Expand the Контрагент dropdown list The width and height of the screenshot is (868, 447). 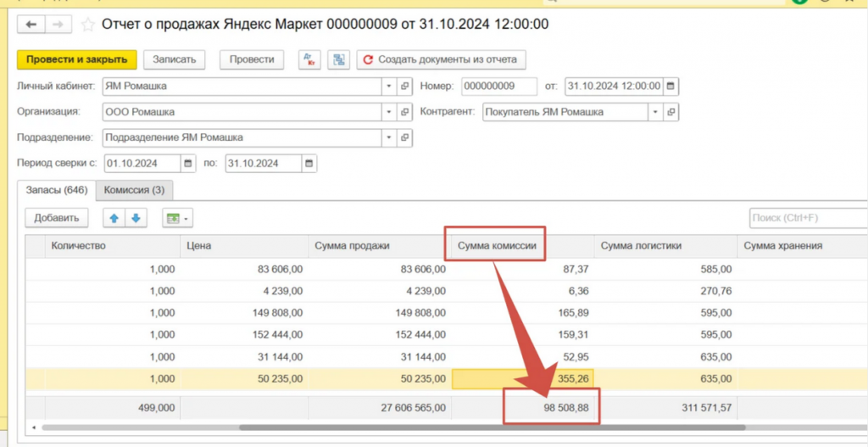click(655, 112)
